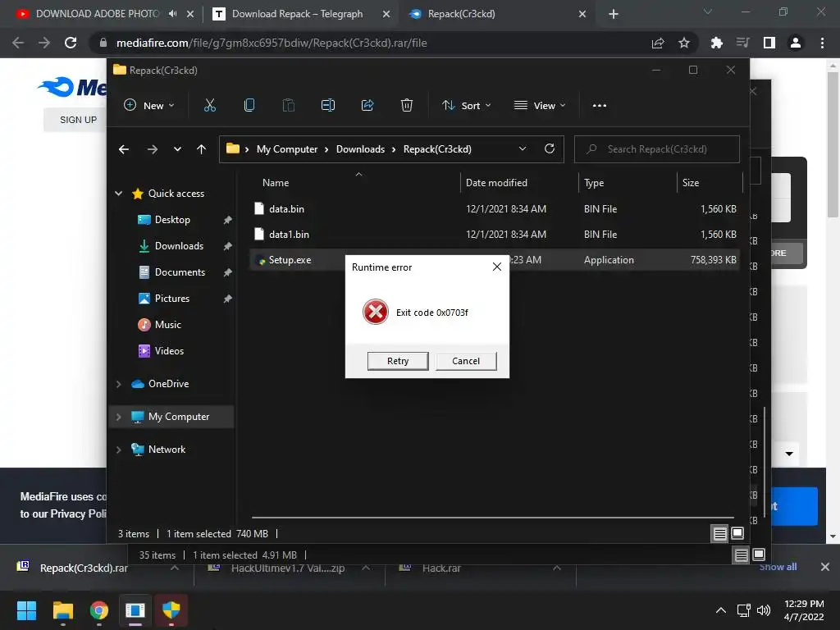Screen dimensions: 840x630
Task: Click Retry in the Runtime error dialog
Action: (x=398, y=361)
